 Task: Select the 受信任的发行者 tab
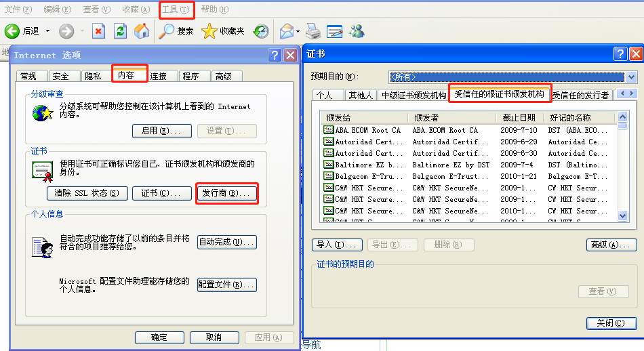(x=581, y=96)
